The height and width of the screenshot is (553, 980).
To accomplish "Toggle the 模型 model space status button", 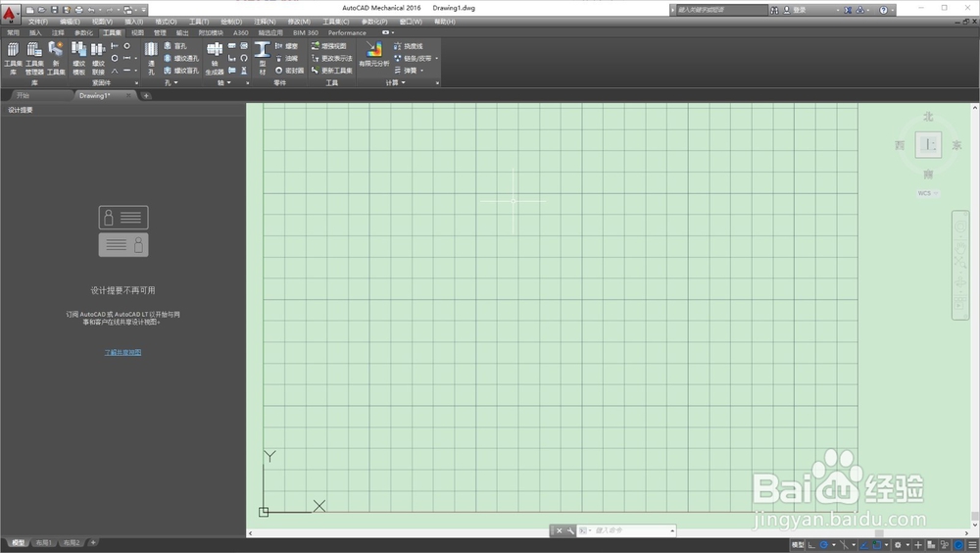I will pos(798,545).
